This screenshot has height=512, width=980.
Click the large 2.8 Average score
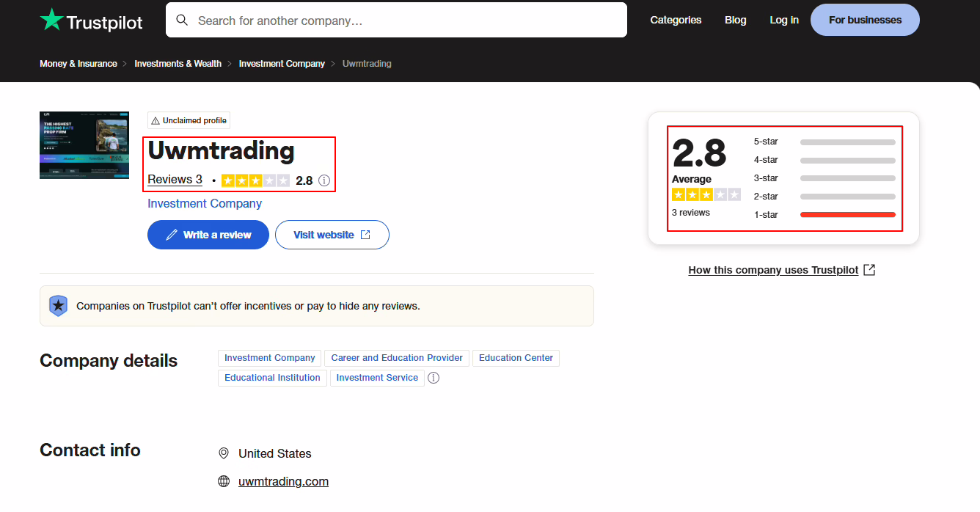(x=699, y=153)
